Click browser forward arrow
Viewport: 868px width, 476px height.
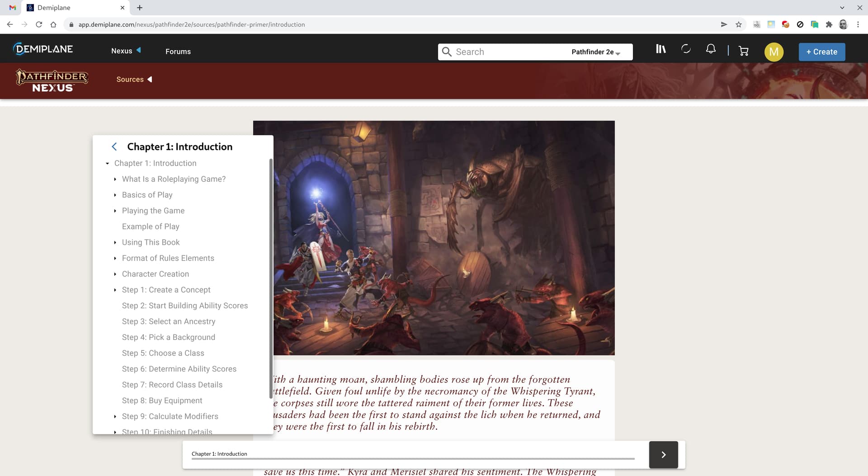click(24, 24)
